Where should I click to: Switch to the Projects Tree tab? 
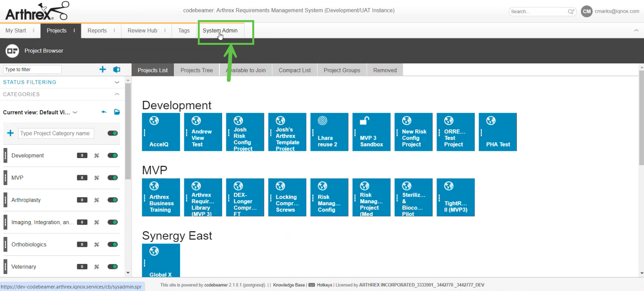point(197,70)
